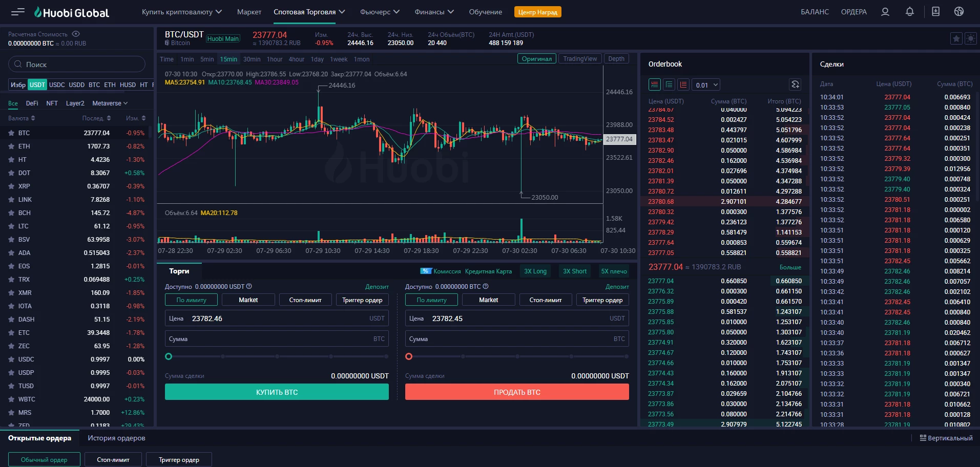The width and height of the screenshot is (980, 467).
Task: Select the 1day chart interval
Action: (x=317, y=59)
